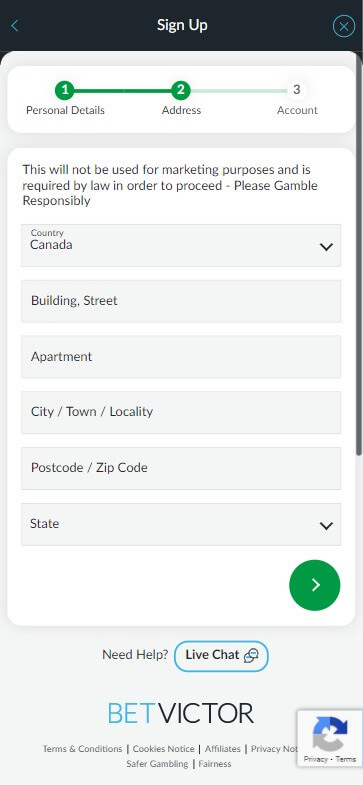Open Cookies Notice link

click(163, 749)
